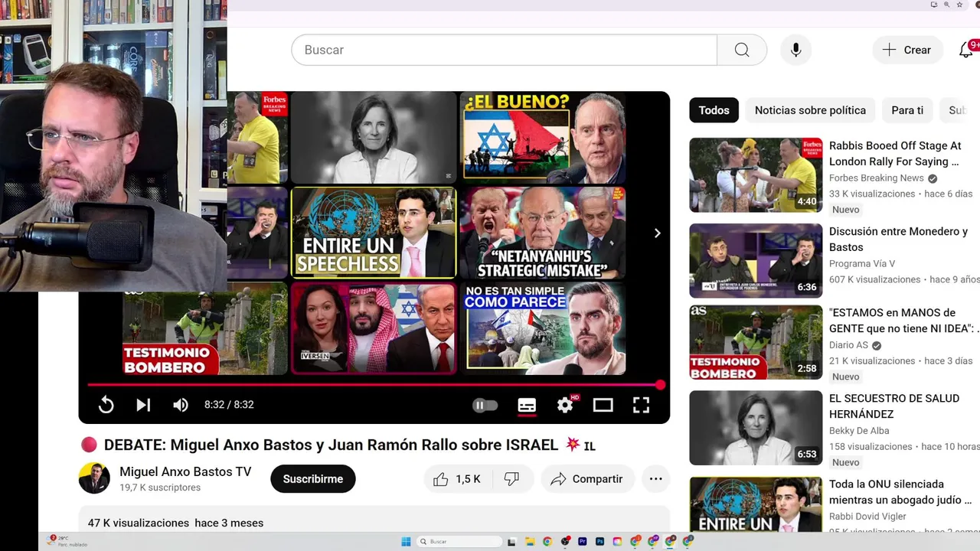
Task: Click Forbes Breaking News channel name
Action: coord(877,178)
